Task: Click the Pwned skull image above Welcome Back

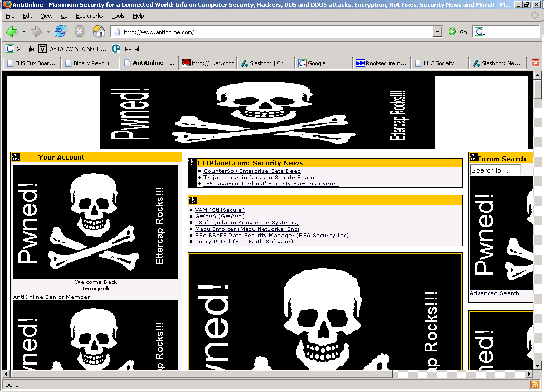Action: coord(95,222)
